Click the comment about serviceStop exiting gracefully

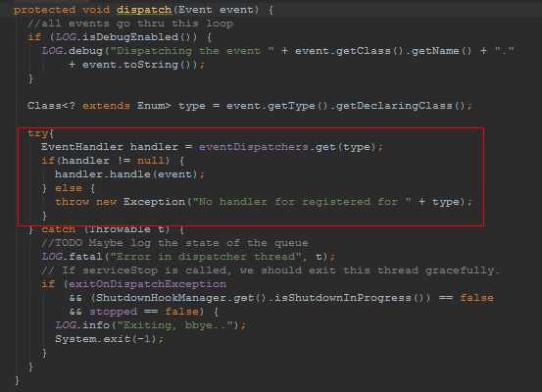tap(271, 270)
